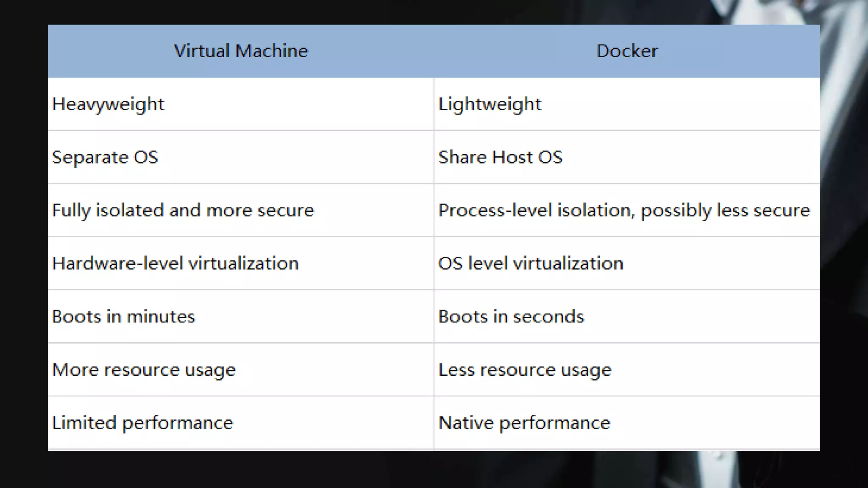Click the Native performance cell

pos(524,423)
